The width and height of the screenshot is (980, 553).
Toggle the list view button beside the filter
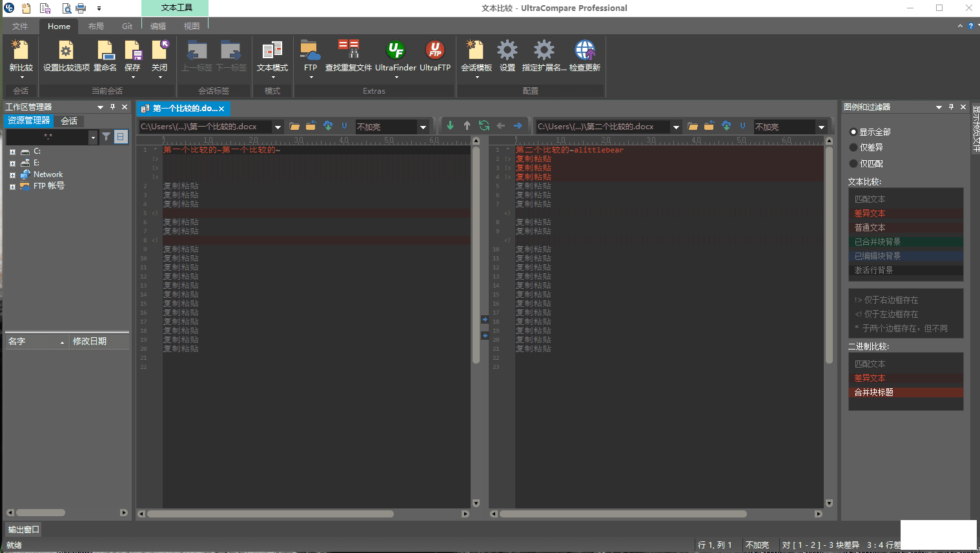[x=121, y=137]
